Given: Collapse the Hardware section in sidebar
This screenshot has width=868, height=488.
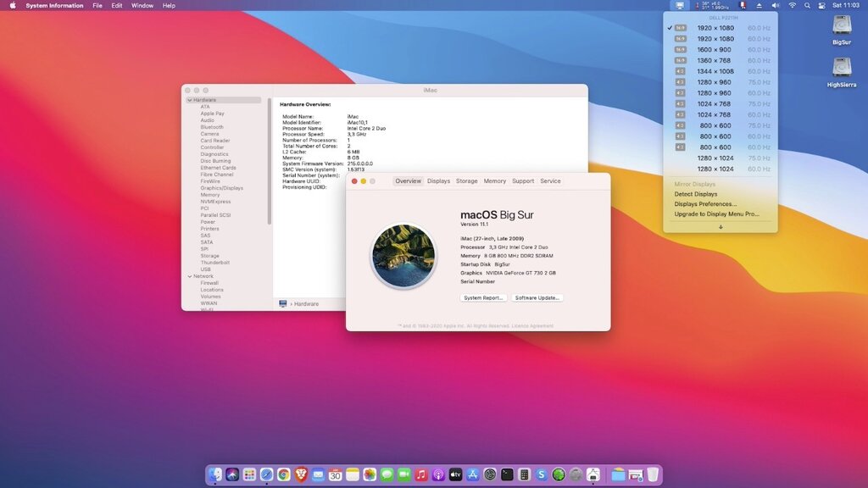Looking at the screenshot, I should pos(189,100).
